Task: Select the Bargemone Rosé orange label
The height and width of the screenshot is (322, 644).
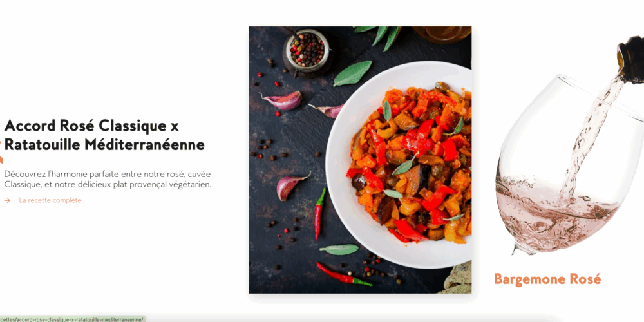Action: [x=547, y=279]
